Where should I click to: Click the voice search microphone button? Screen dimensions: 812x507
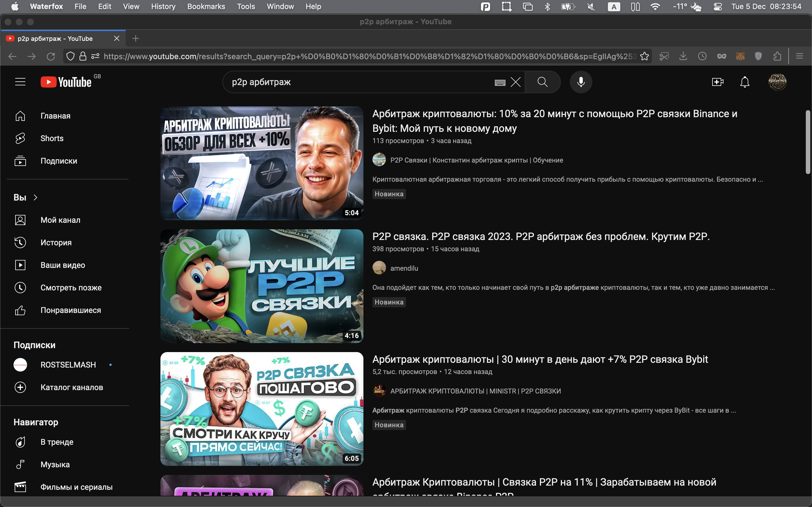click(x=581, y=82)
